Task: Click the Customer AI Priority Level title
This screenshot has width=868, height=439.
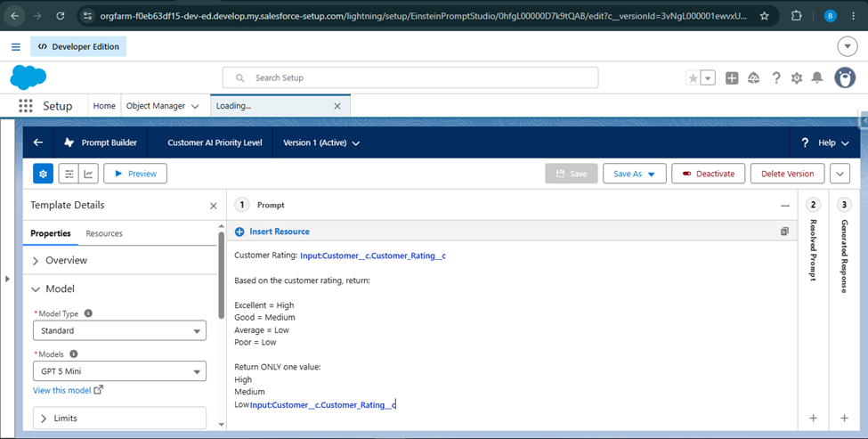Action: point(215,142)
